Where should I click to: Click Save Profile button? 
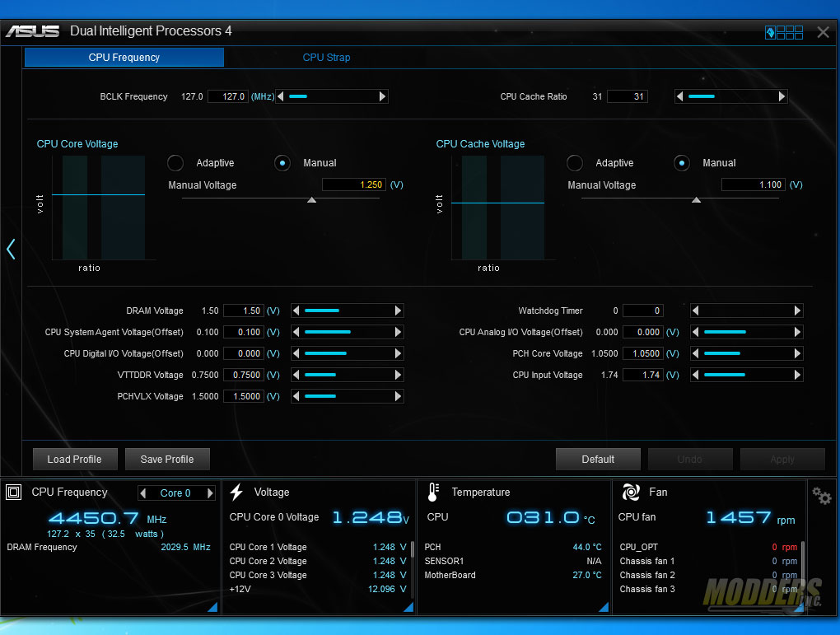[167, 460]
